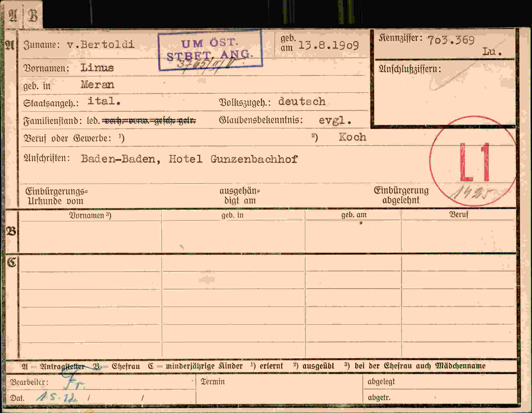Select the birthplace "Meran"
The height and width of the screenshot is (413, 532).
tap(97, 85)
